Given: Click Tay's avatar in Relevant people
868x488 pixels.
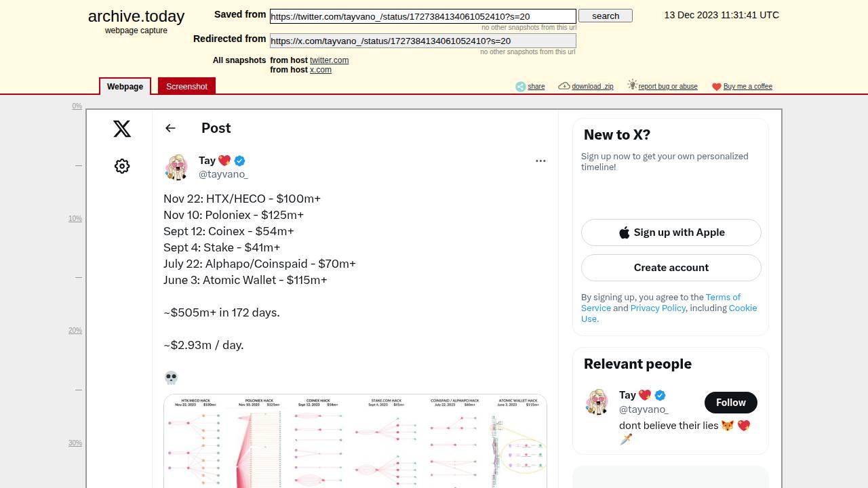Looking at the screenshot, I should tap(597, 402).
